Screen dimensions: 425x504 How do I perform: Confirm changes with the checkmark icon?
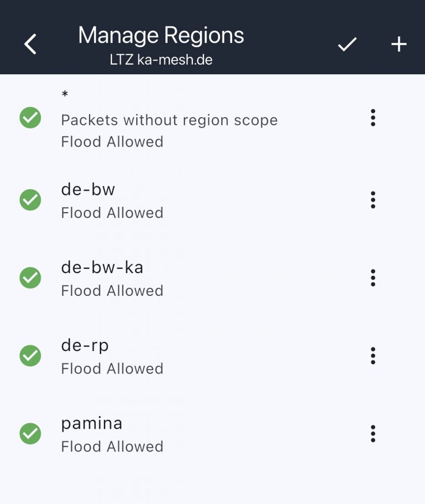click(347, 45)
